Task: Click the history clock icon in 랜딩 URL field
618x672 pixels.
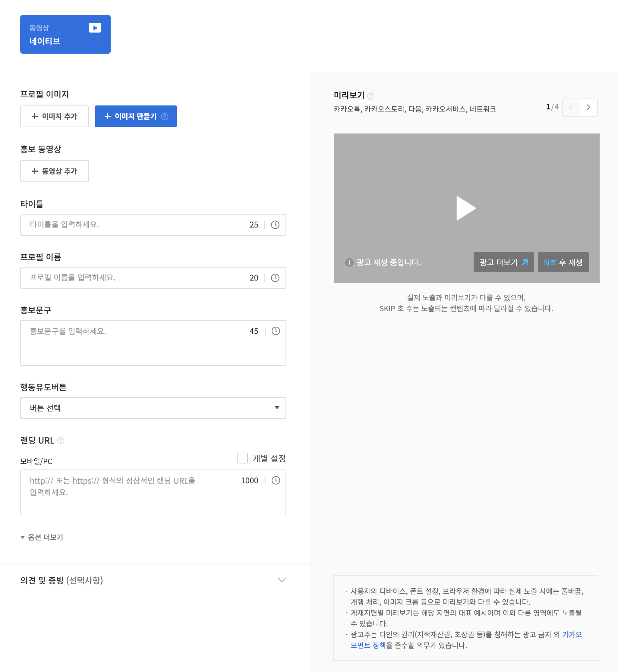Action: (x=276, y=480)
